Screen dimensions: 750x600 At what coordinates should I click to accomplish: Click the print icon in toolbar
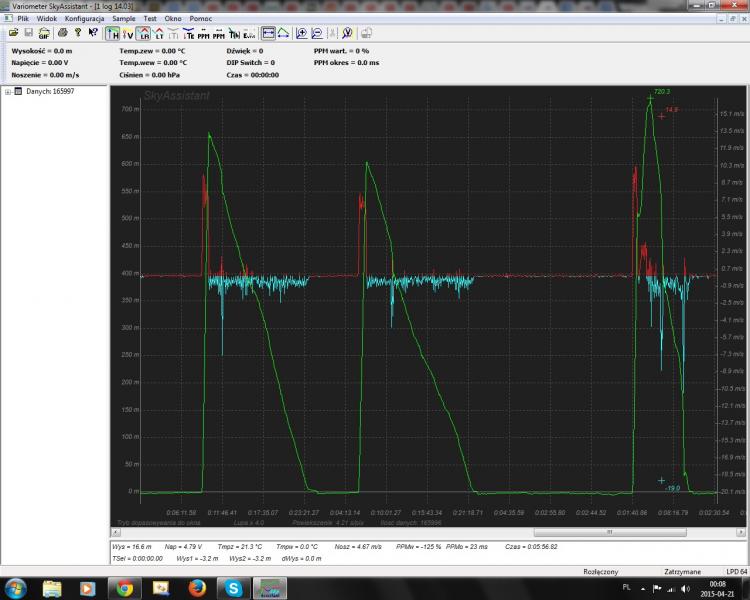62,33
